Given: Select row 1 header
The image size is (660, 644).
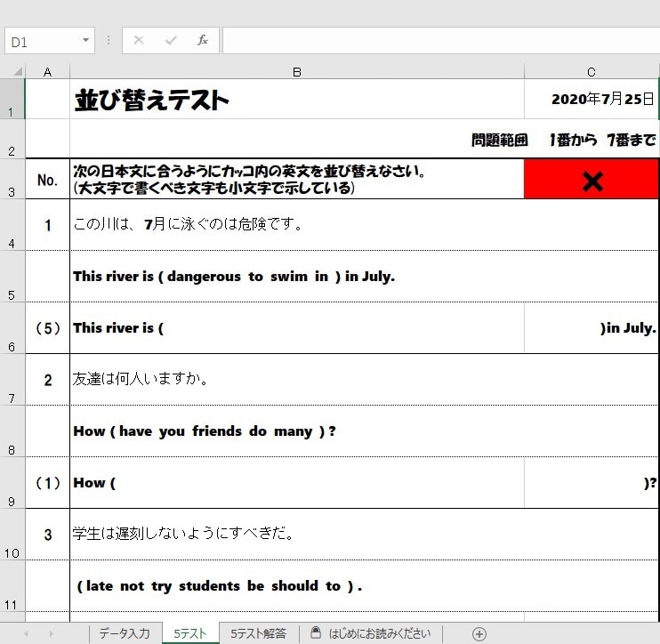Looking at the screenshot, I should (12, 99).
